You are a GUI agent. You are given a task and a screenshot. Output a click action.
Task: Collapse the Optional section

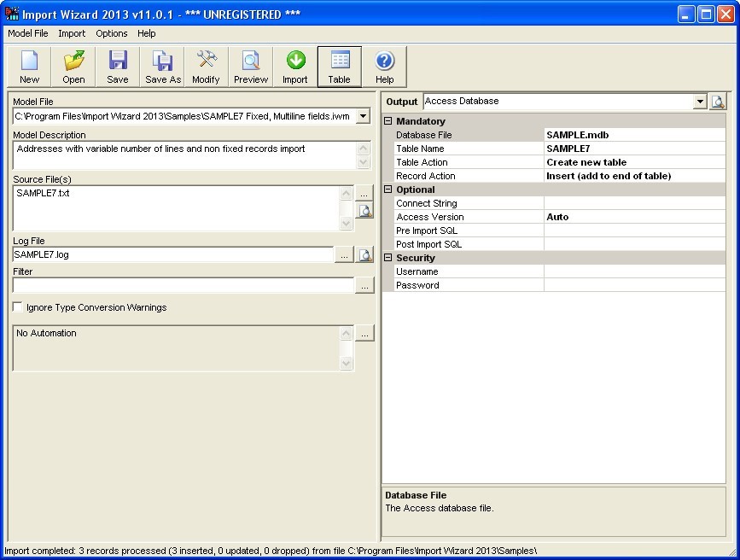[388, 190]
